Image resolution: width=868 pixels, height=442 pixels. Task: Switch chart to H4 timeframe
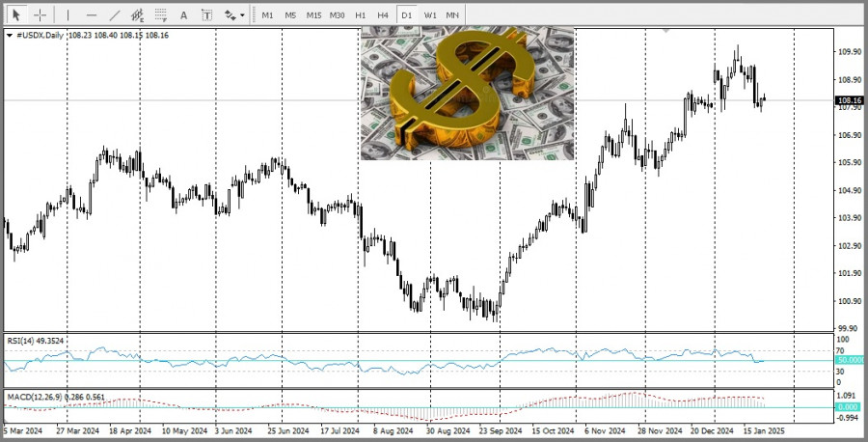[x=383, y=15]
